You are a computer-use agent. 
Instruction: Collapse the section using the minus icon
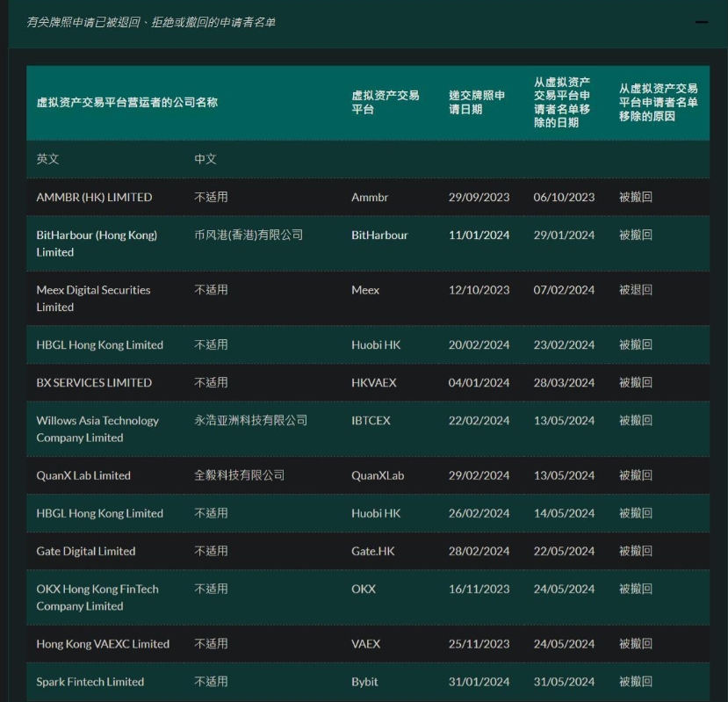click(701, 22)
